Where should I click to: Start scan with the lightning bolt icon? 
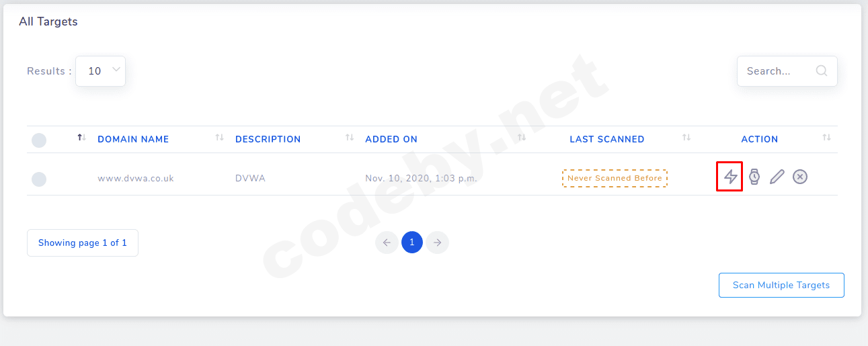point(730,177)
